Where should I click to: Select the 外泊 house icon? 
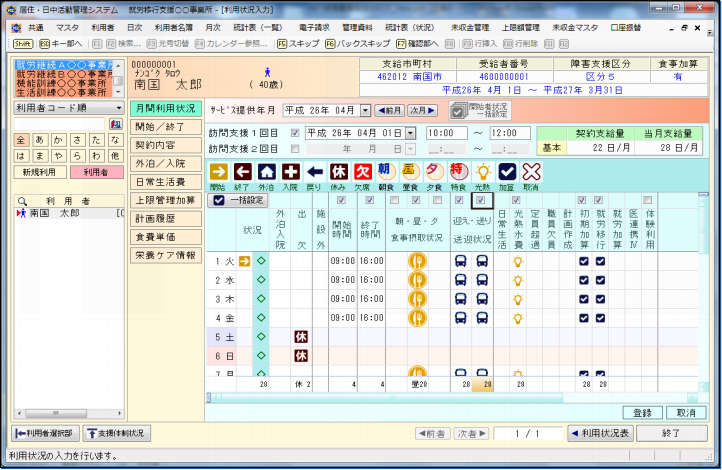[x=266, y=173]
